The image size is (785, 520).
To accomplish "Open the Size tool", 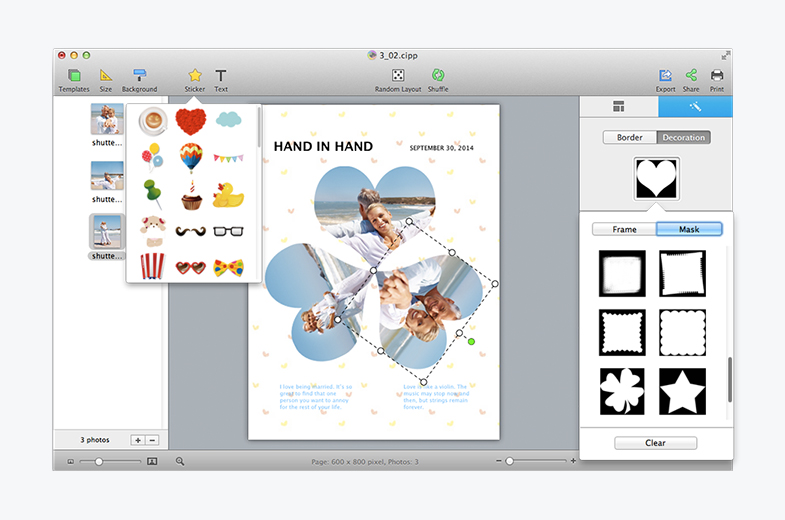I will click(106, 81).
